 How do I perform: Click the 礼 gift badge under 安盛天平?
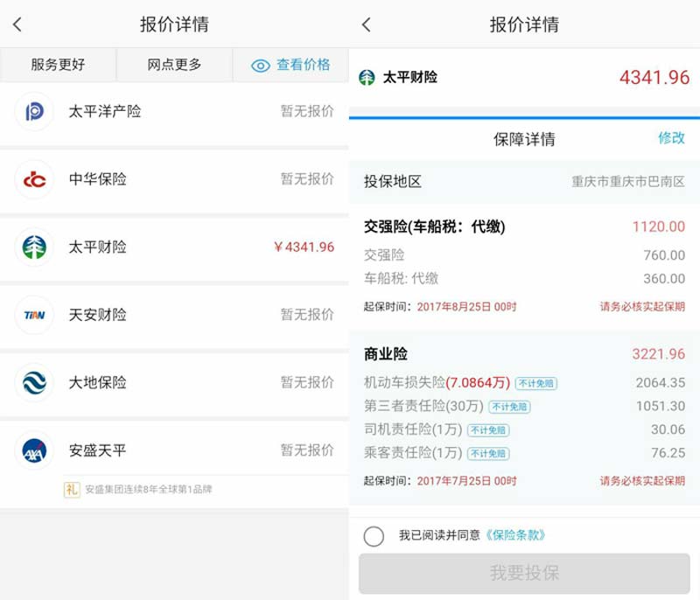(72, 490)
